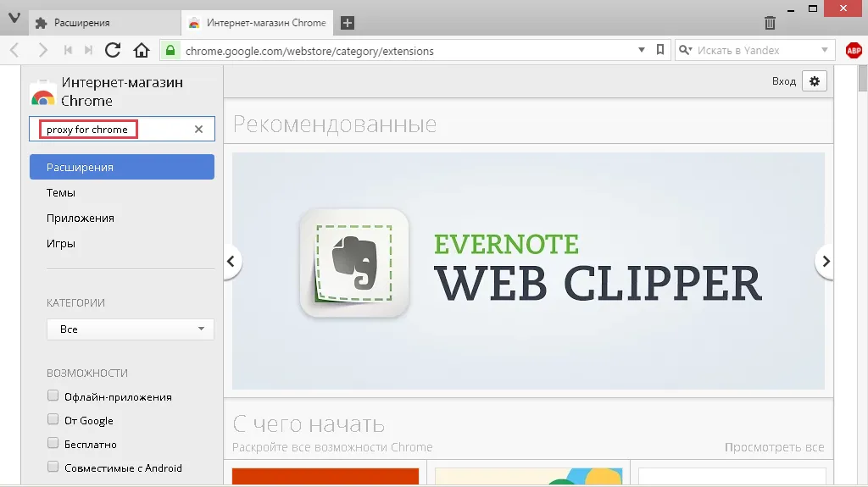Reload the page
Image resolution: width=868 pixels, height=487 pixels.
click(113, 50)
